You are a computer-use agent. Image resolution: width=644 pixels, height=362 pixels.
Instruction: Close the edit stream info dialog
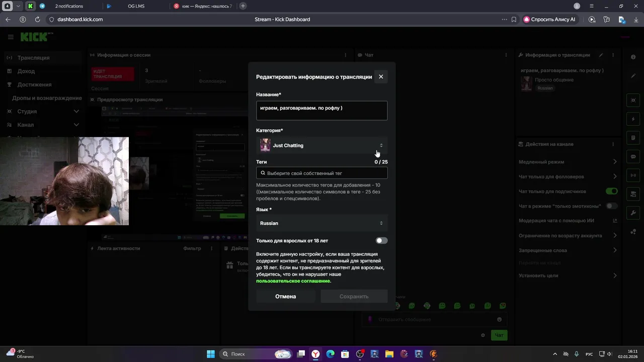(x=381, y=77)
